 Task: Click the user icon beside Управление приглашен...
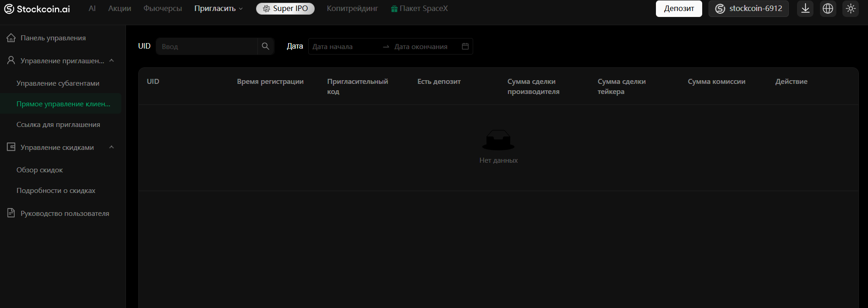tap(11, 60)
